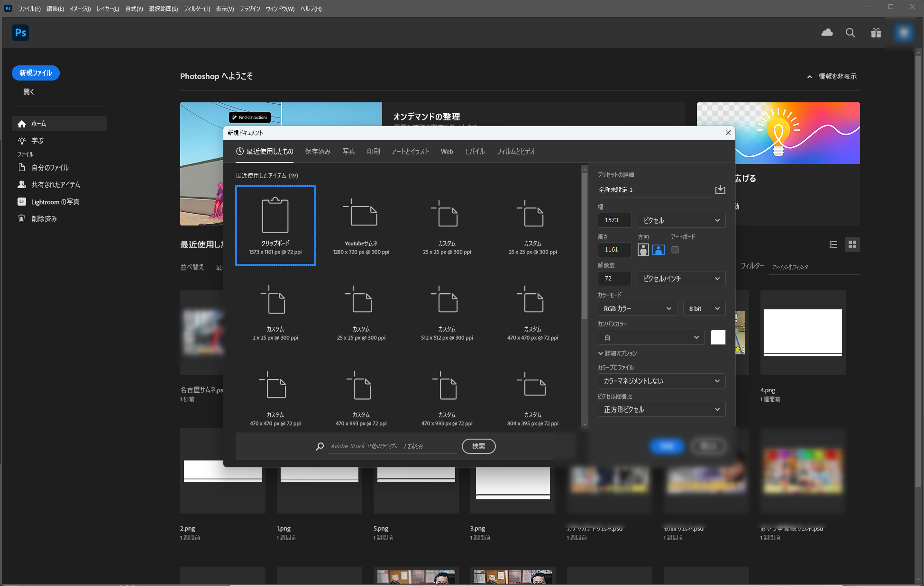
Task: Open the 正方形ピクセル aspect ratio dropdown
Action: point(661,409)
